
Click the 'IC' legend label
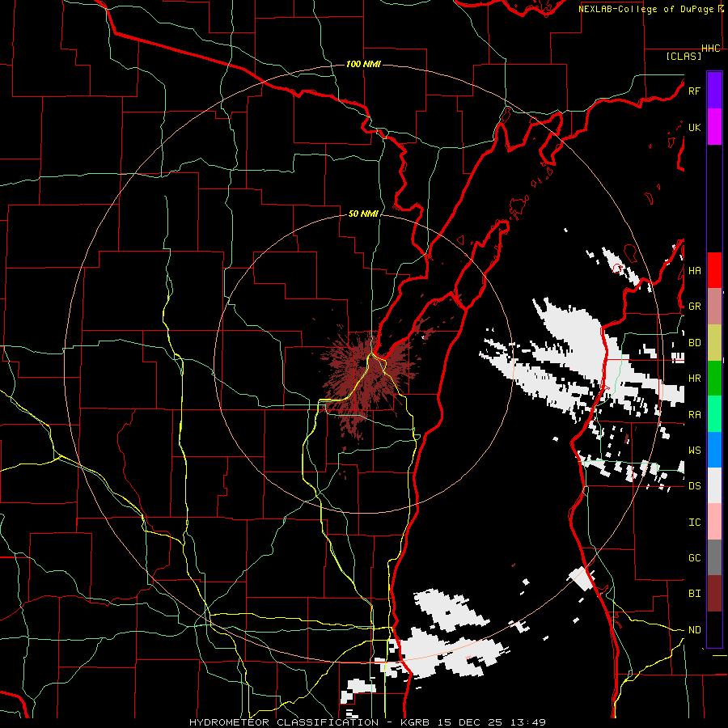pos(695,523)
